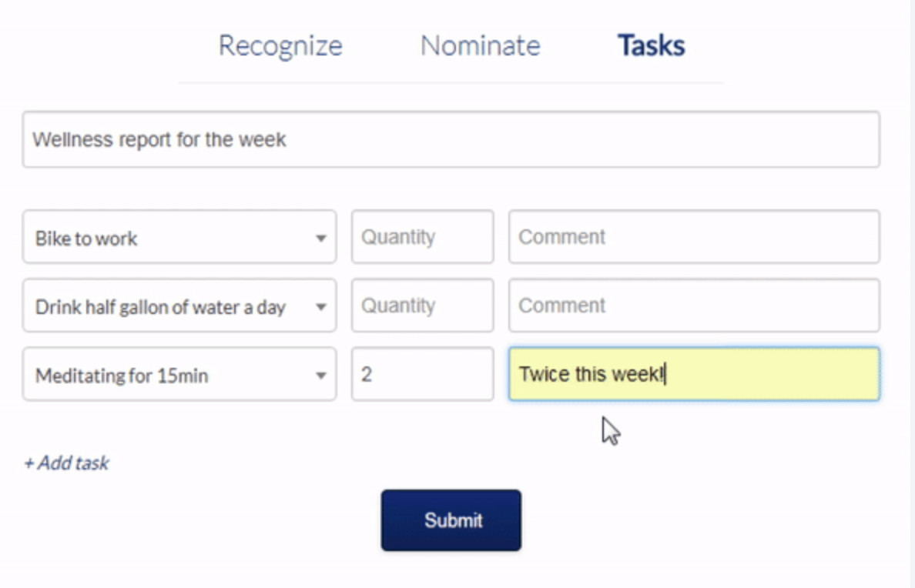
Task: Click the Quantity field for Bike to work
Action: tap(422, 237)
